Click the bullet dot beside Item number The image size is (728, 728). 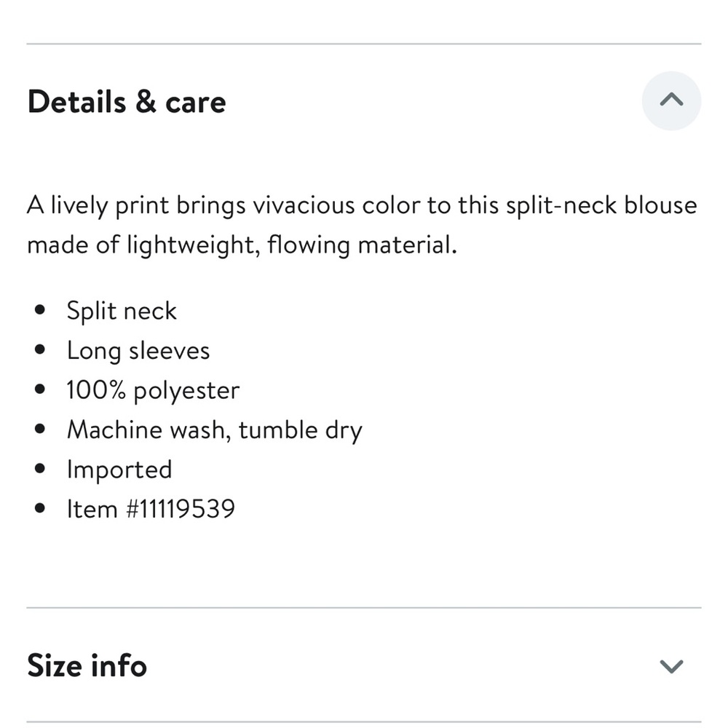[x=40, y=508]
